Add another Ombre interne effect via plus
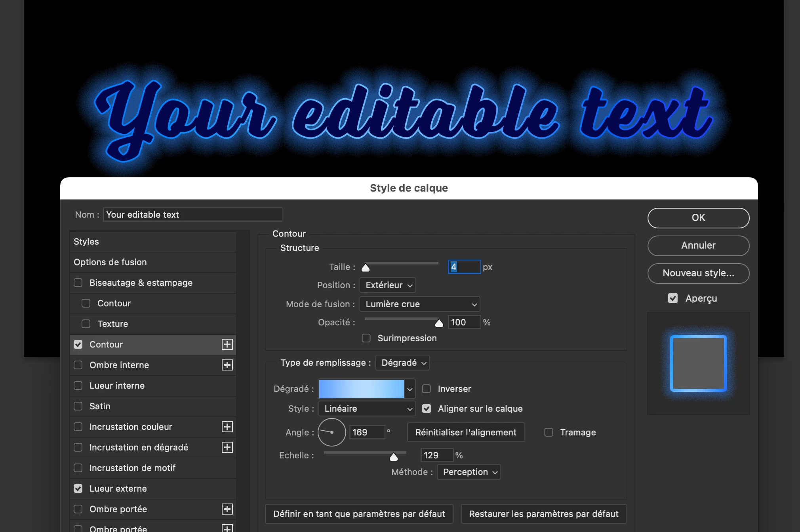This screenshot has height=532, width=800. (x=227, y=365)
